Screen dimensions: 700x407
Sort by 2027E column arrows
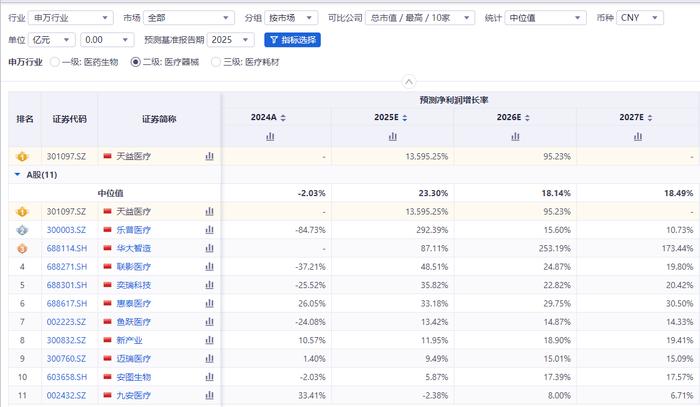[650, 118]
